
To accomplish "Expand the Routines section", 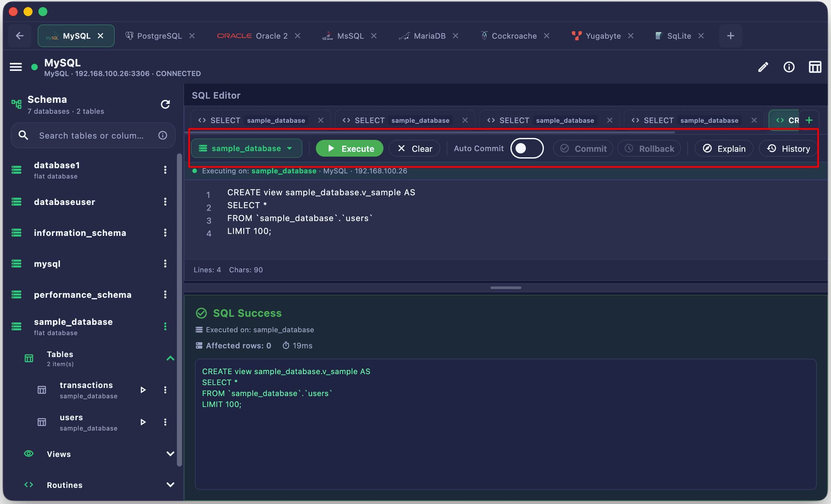I will 170,485.
